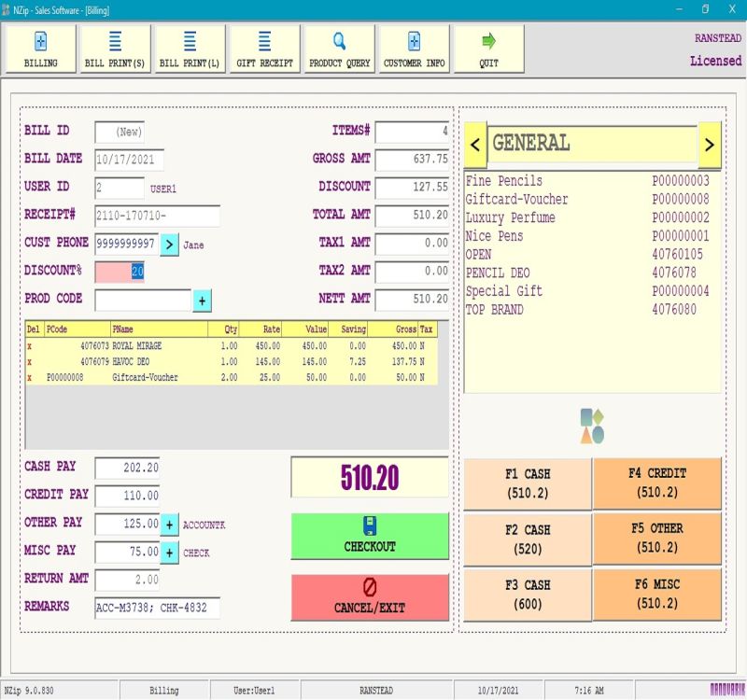Viewport: 747px width, 700px height.
Task: Open Gift Receipt from toolbar
Action: pos(264,42)
